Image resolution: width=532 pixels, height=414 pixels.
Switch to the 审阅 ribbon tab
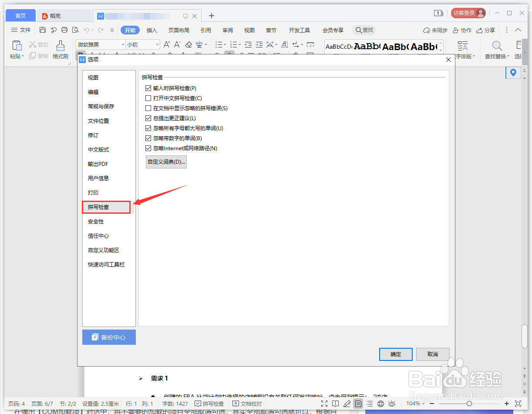point(227,30)
